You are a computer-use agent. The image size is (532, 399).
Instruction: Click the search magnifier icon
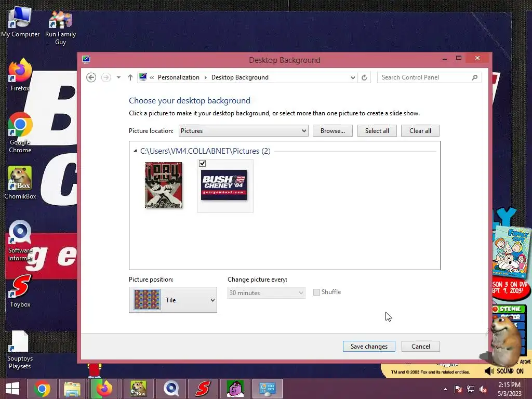point(475,77)
